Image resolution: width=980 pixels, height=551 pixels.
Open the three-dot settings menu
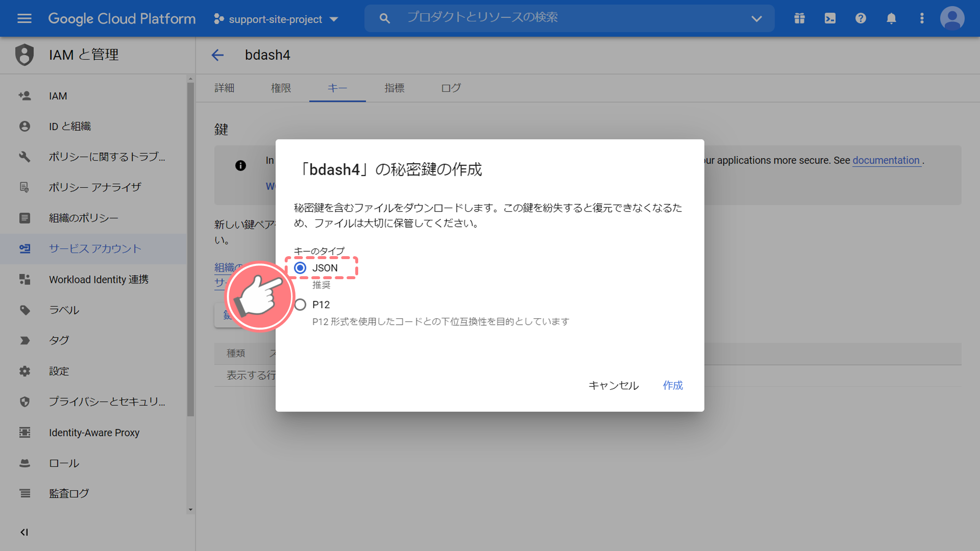pos(922,19)
